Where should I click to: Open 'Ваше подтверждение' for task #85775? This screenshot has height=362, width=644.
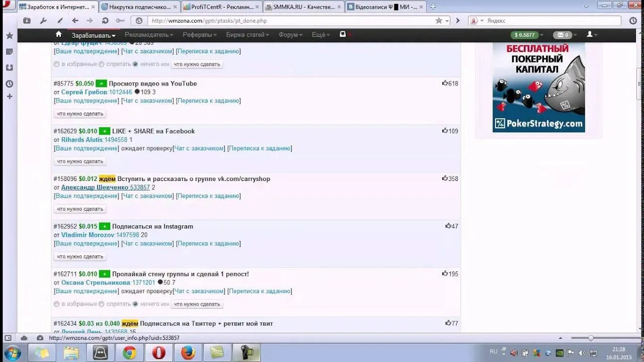(86, 101)
